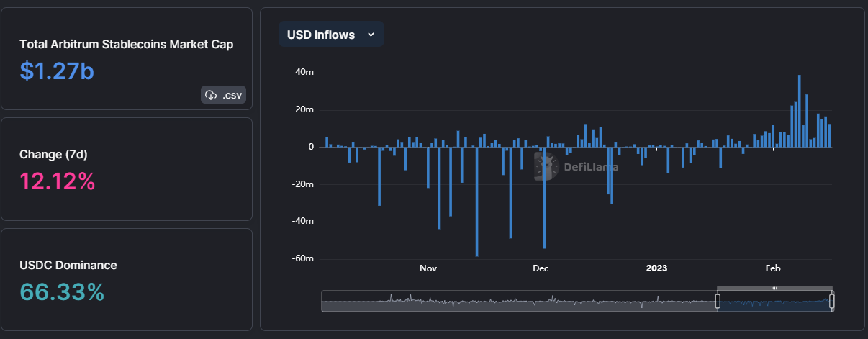Click the unselected gray area of timeline navigator
868x339 pixels.
point(518,302)
